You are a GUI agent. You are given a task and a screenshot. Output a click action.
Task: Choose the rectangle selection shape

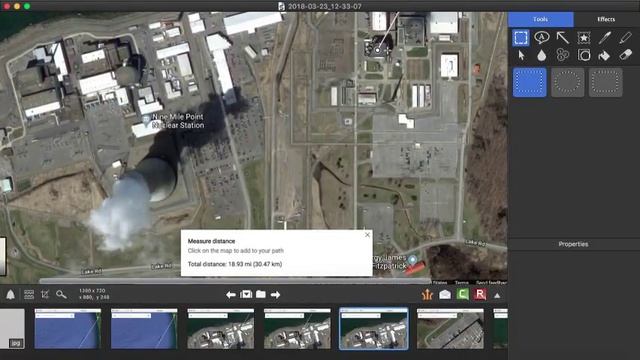tap(529, 82)
